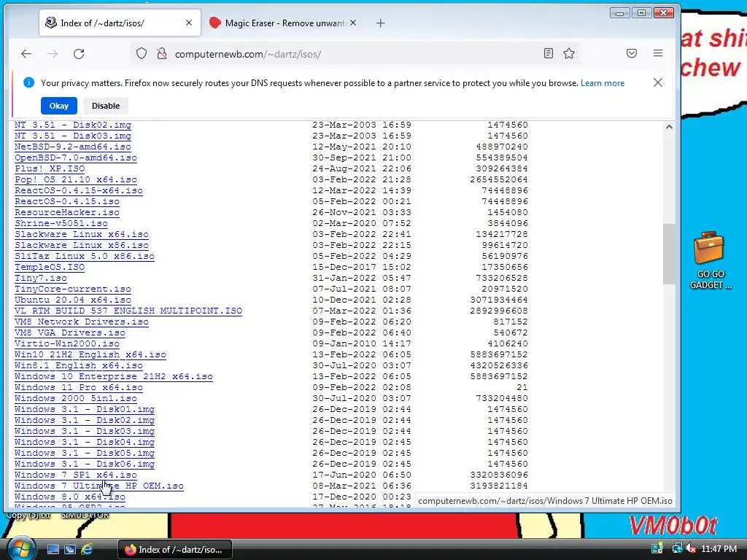
Task: Go back to the previous page
Action: coord(26,54)
